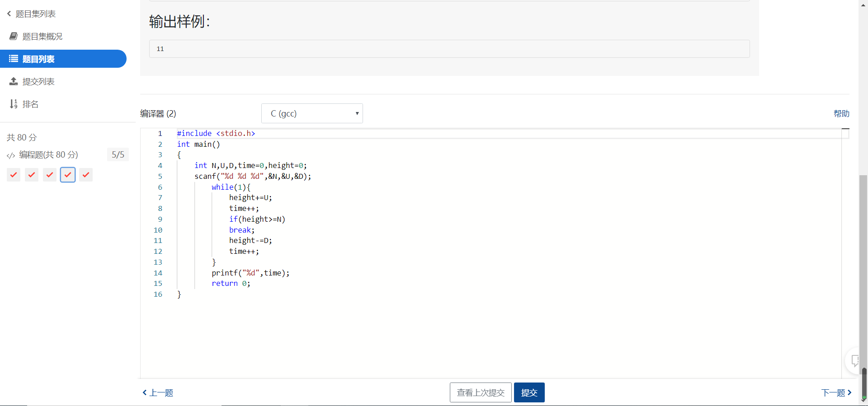Click the 输出样例 heading

[x=179, y=21]
